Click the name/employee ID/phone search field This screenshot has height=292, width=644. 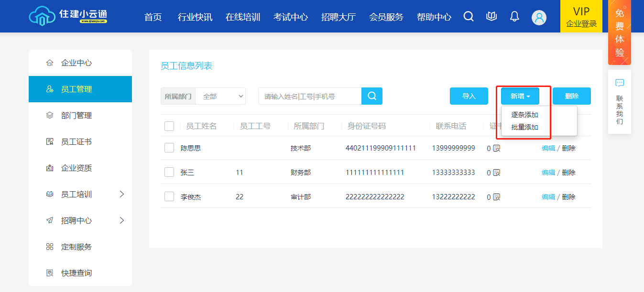[309, 96]
